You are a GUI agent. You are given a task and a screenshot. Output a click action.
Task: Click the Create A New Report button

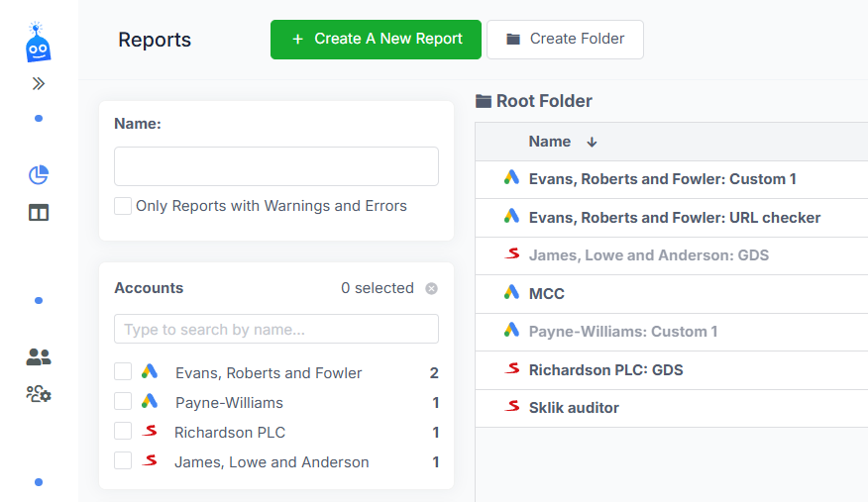(376, 40)
